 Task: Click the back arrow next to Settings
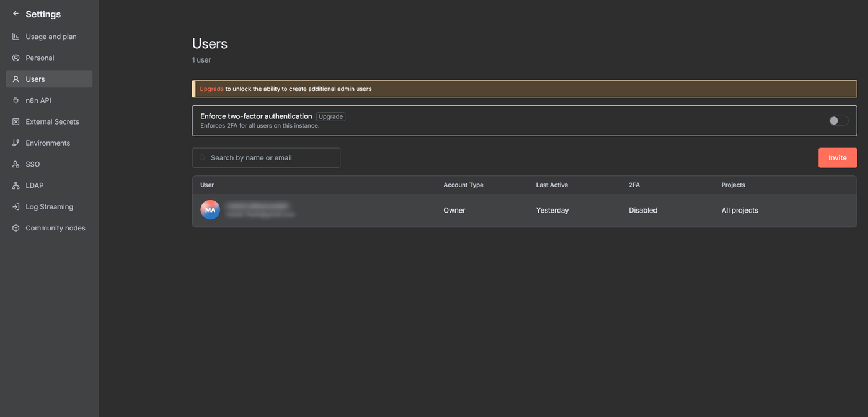16,14
